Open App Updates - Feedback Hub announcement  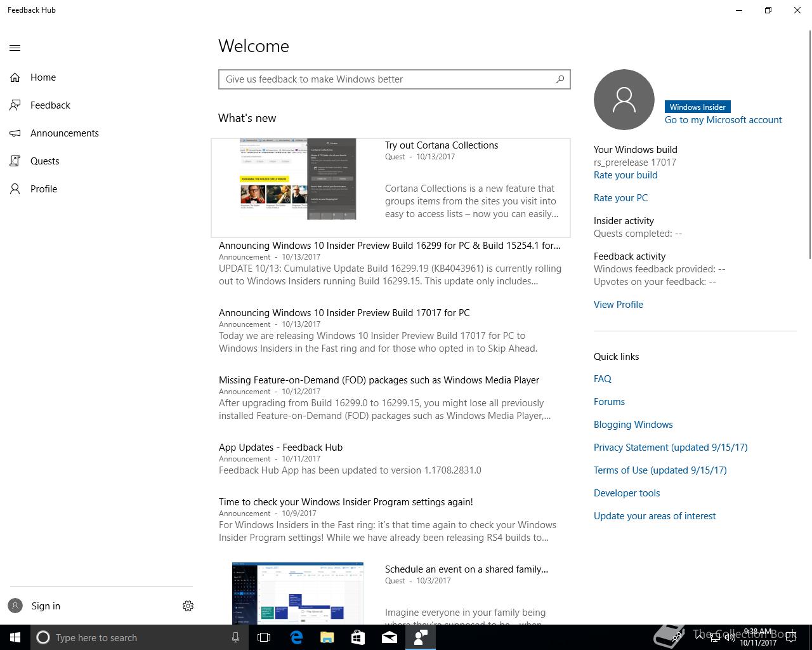280,448
